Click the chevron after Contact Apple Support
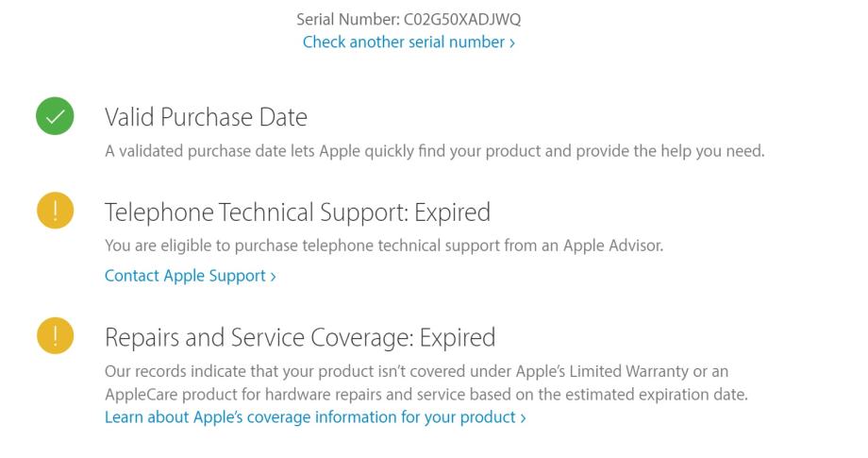 273,276
